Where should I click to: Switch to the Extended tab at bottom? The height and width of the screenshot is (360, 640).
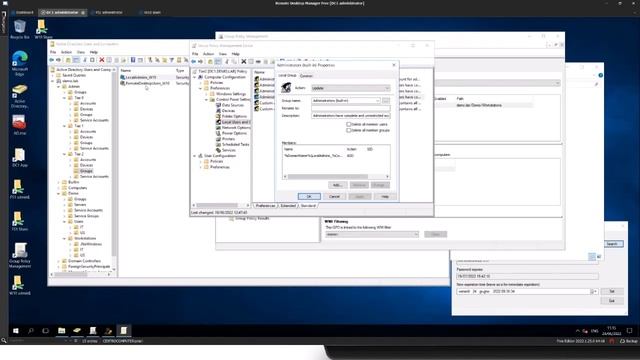[288, 206]
